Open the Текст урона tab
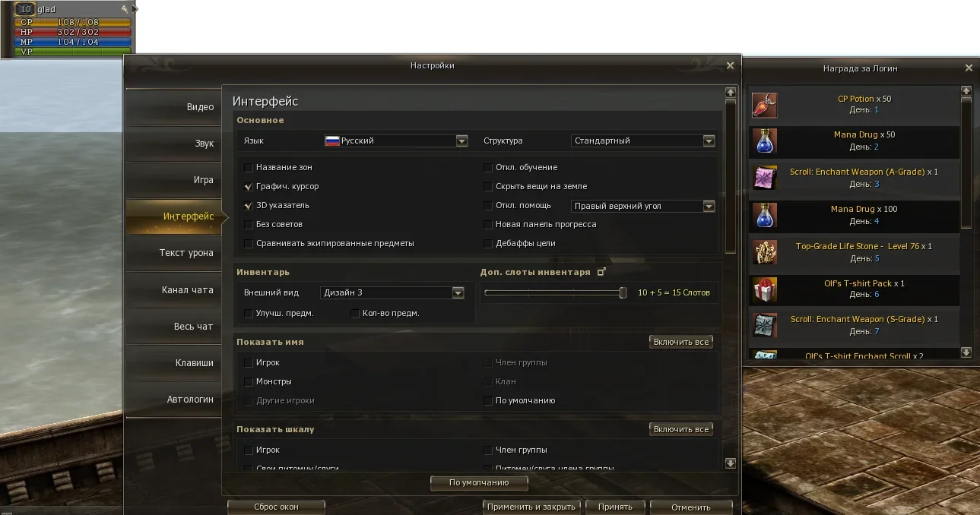The height and width of the screenshot is (515, 980). pyautogui.click(x=173, y=253)
